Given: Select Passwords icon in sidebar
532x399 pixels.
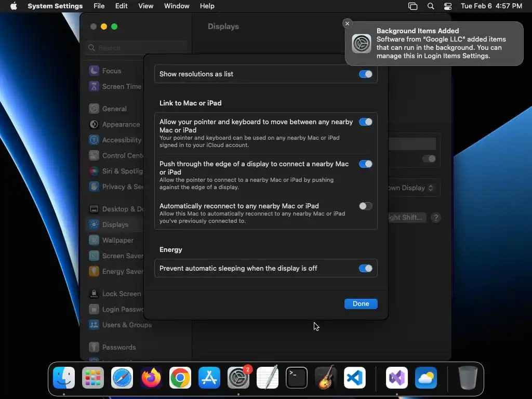Looking at the screenshot, I should point(94,347).
